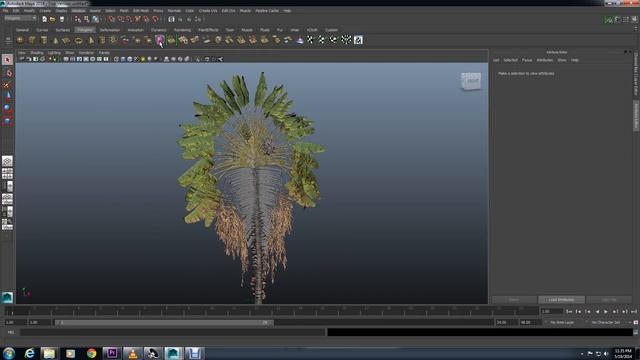Toggle snap to points magnet icon
Image resolution: width=640 pixels, height=360 pixels.
tap(129, 19)
